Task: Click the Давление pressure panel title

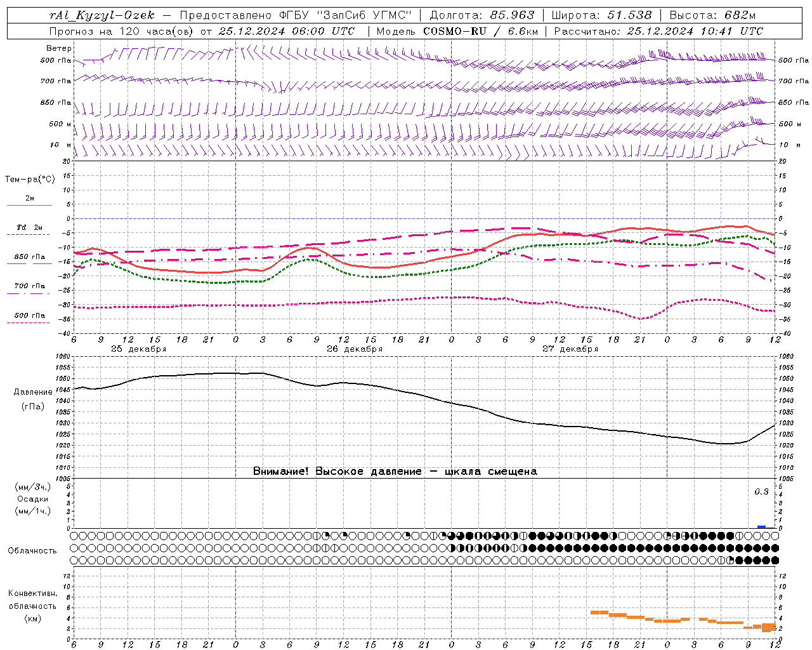Action: click(33, 392)
